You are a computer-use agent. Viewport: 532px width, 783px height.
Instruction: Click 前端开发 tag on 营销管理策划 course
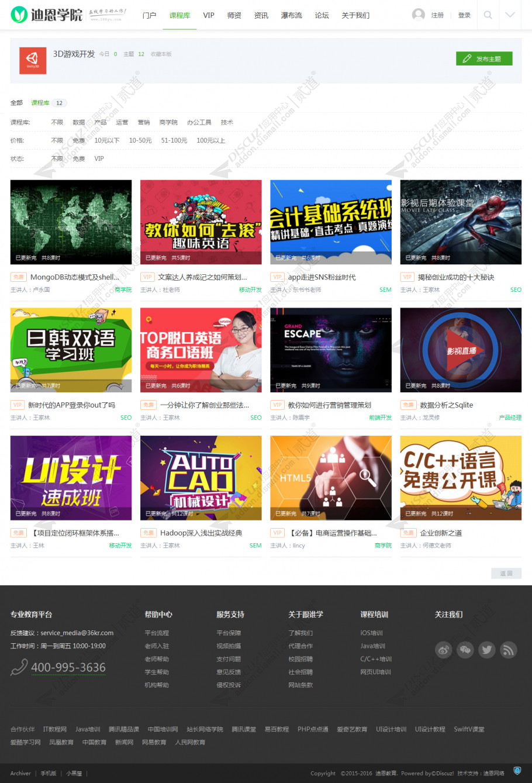[381, 418]
